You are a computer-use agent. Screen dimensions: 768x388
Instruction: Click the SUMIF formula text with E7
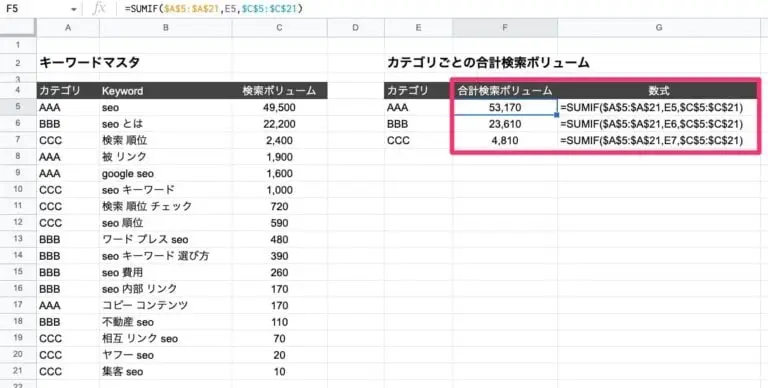click(x=652, y=141)
